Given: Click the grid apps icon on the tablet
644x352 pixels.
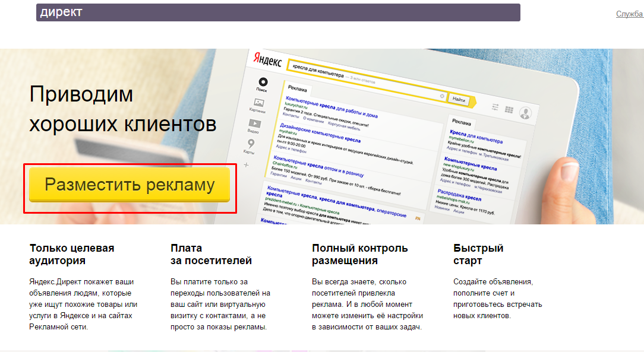Looking at the screenshot, I should pyautogui.click(x=509, y=110).
